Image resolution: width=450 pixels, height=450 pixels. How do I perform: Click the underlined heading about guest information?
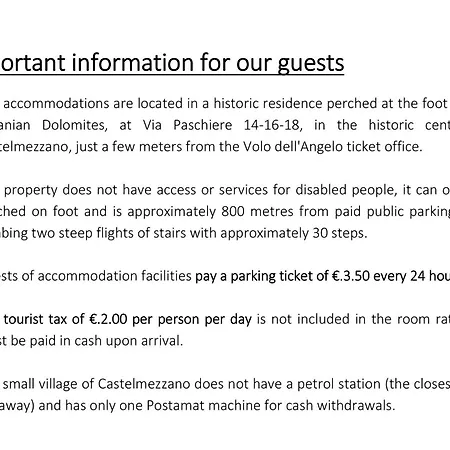click(172, 63)
